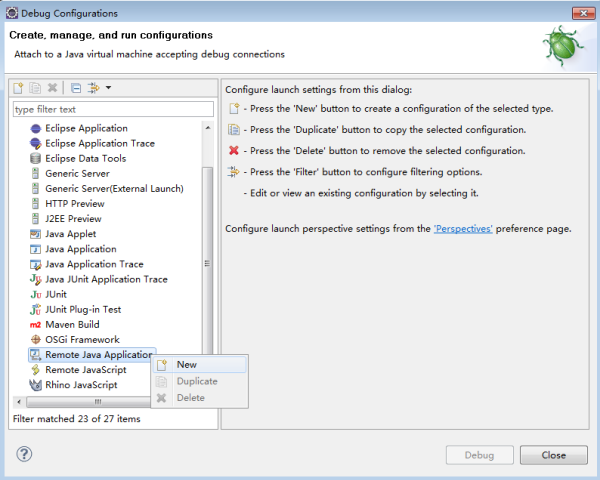
Task: Click the vertical scrollbar thumb in the configuration list
Action: coord(207,260)
